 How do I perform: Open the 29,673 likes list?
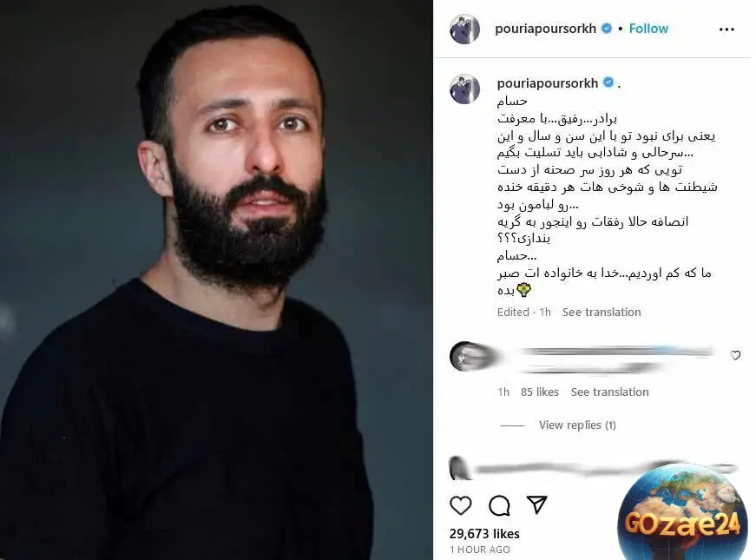[484, 533]
